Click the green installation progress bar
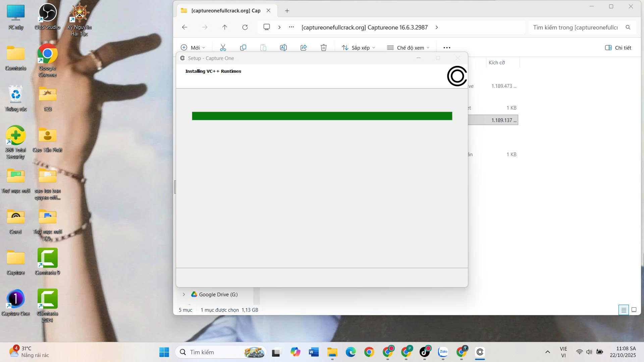Viewport: 644px width, 362px height. 322,116
